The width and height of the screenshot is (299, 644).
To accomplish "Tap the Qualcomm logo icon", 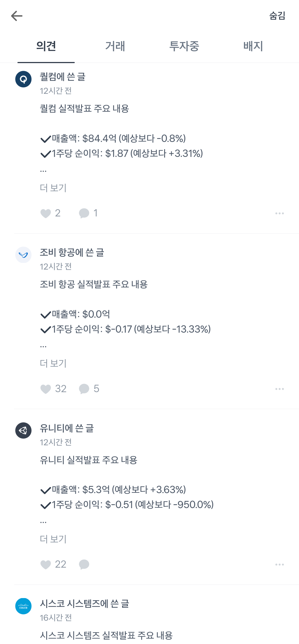I will 23,79.
